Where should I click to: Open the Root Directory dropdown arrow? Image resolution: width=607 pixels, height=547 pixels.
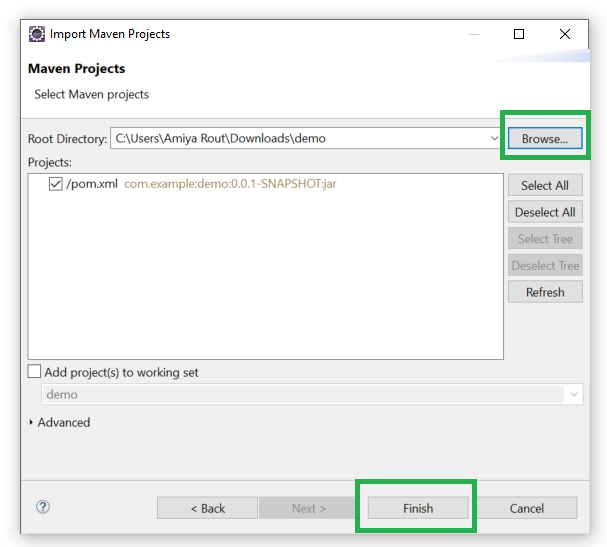pos(494,138)
